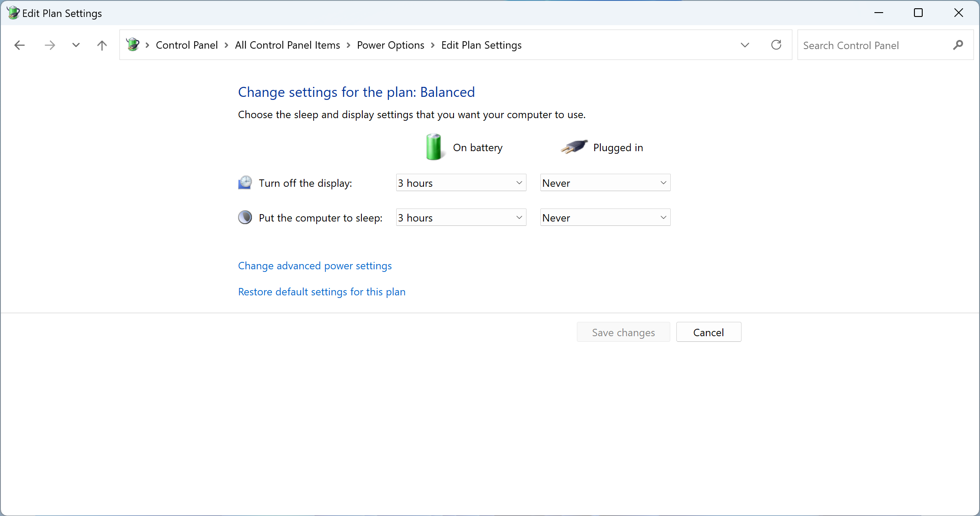Click the Power Options icon in address bar

point(133,44)
